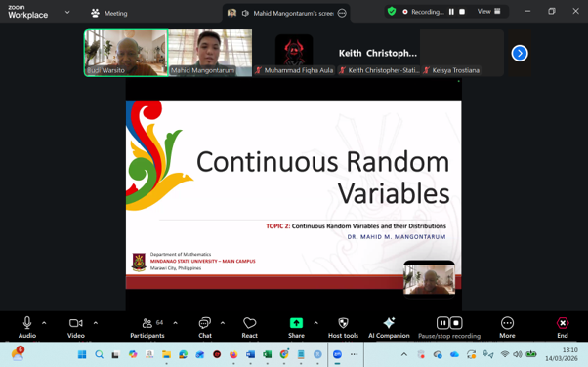Open the Participants panel

coord(147,327)
